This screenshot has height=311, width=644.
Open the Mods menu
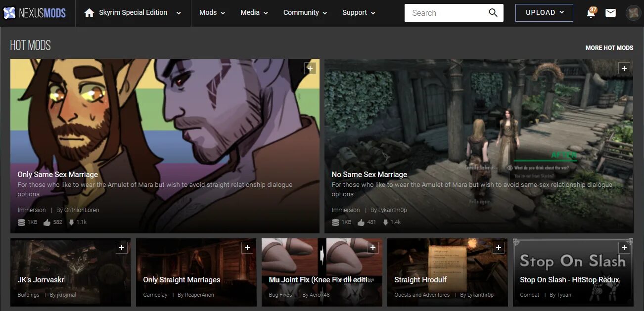[212, 13]
